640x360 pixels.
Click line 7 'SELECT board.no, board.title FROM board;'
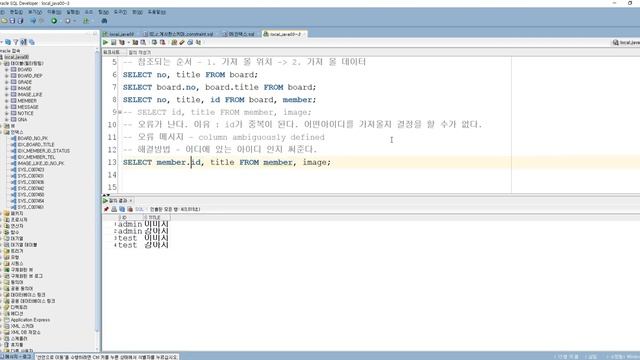coord(220,87)
